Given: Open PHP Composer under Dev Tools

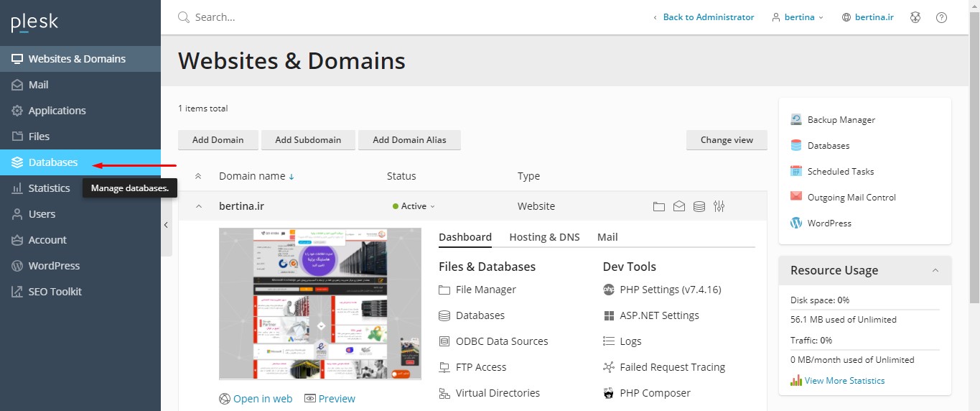Looking at the screenshot, I should click(654, 393).
